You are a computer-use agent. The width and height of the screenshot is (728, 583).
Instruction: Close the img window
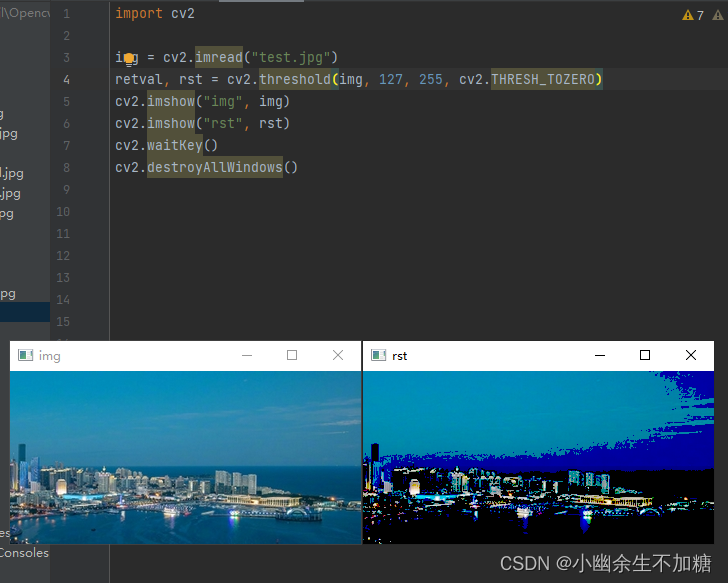point(338,355)
